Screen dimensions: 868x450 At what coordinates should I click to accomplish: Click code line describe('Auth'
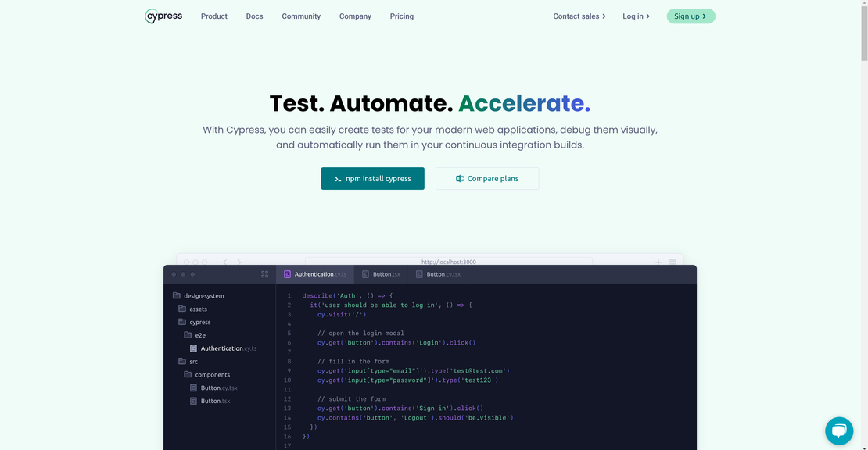[347, 296]
